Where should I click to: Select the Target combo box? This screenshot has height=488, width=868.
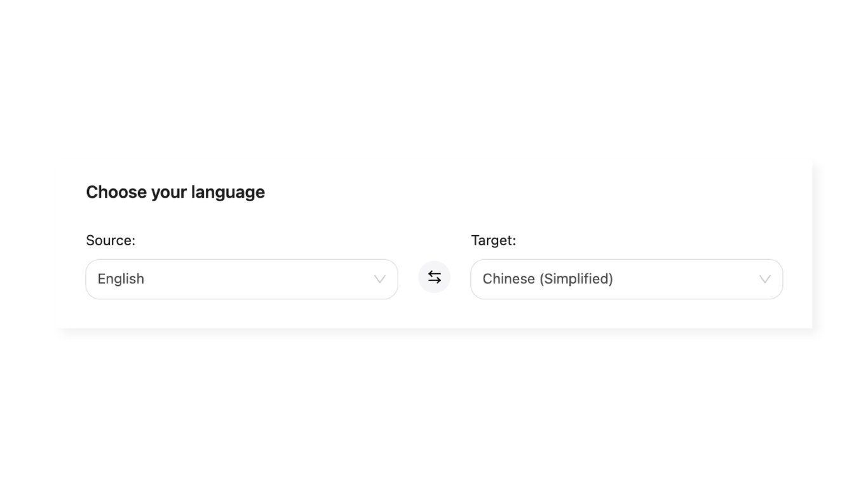[x=626, y=279]
